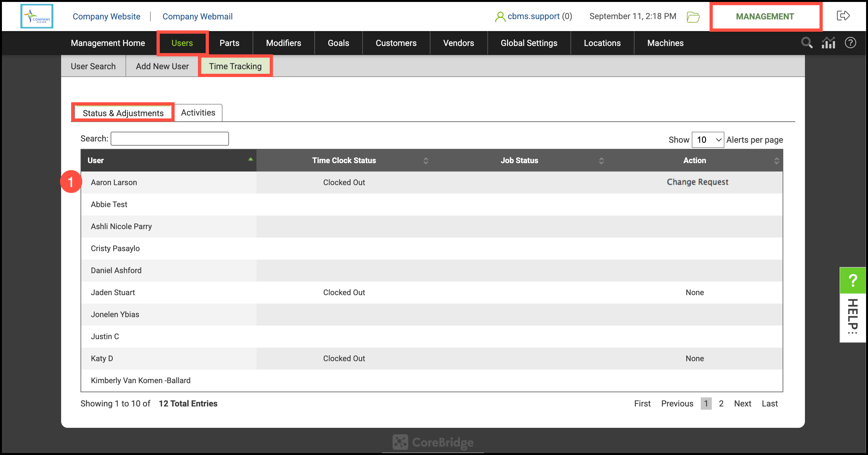Open the alerts per page dropdown
Image resolution: width=868 pixels, height=455 pixels.
coord(708,139)
